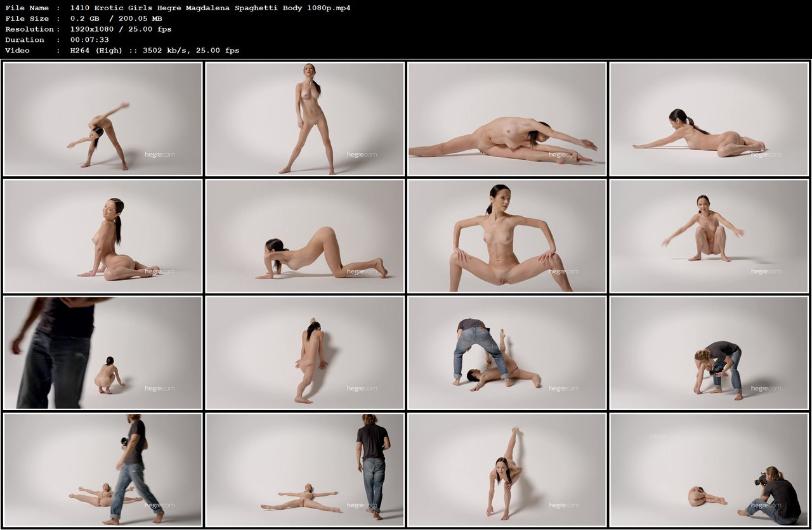Viewport: 812px width, 530px height.
Task: Open the thumbnail of photographer walking across frame
Action: pyautogui.click(x=101, y=471)
